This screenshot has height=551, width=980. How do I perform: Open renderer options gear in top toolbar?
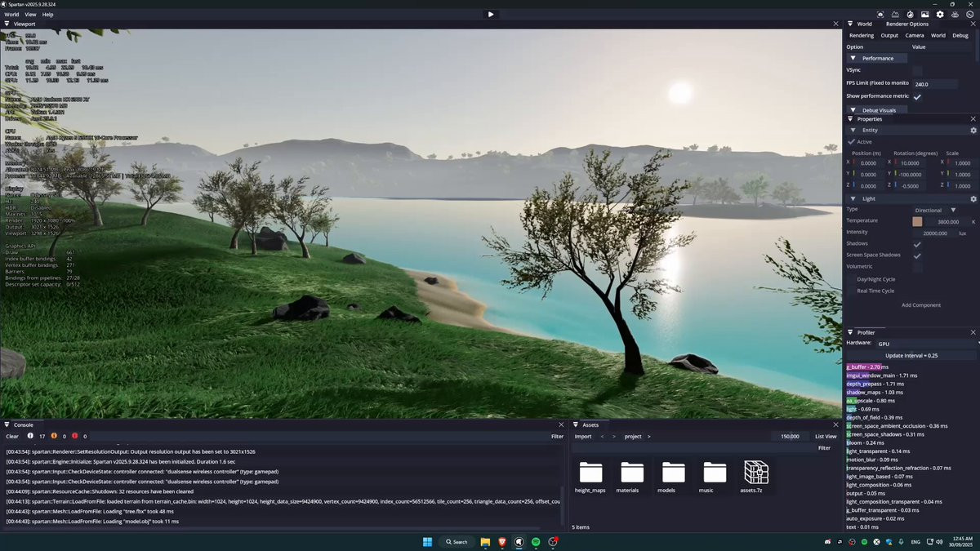(940, 14)
